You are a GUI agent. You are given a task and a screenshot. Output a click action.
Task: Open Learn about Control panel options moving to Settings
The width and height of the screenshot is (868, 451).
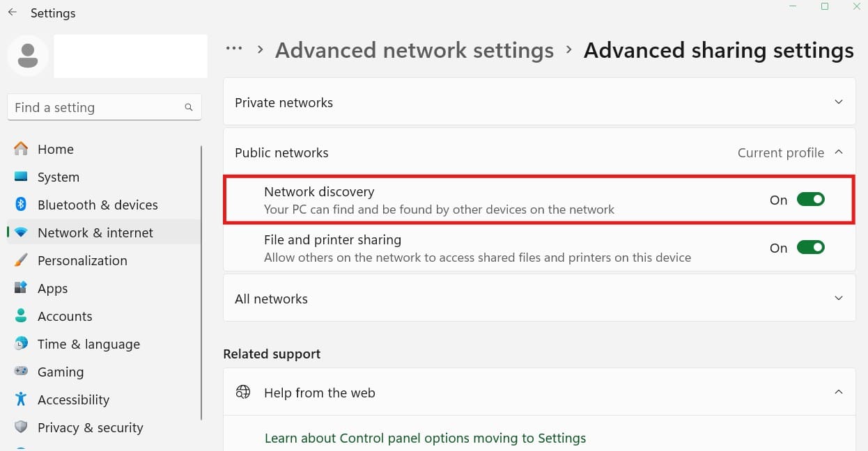(425, 438)
